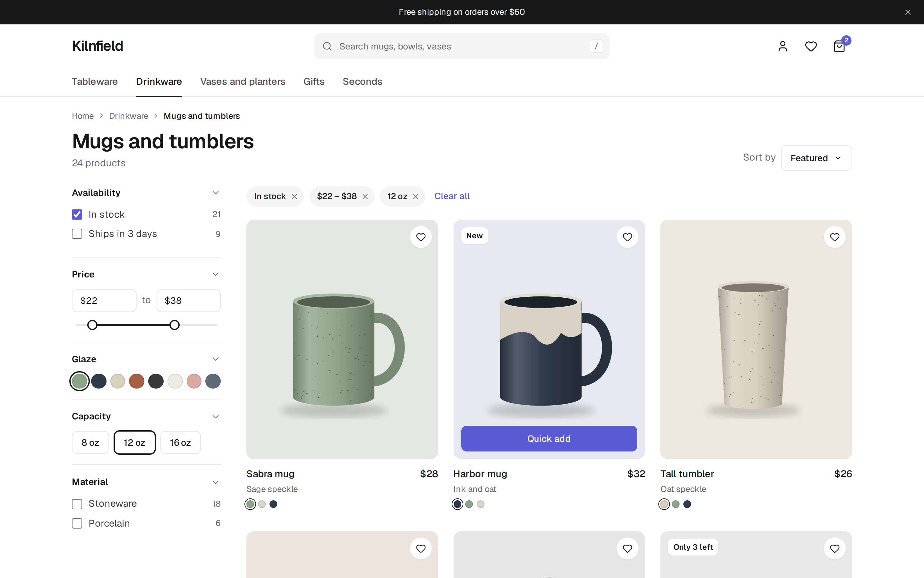Open the account profile icon
This screenshot has height=578, width=924.
(783, 46)
